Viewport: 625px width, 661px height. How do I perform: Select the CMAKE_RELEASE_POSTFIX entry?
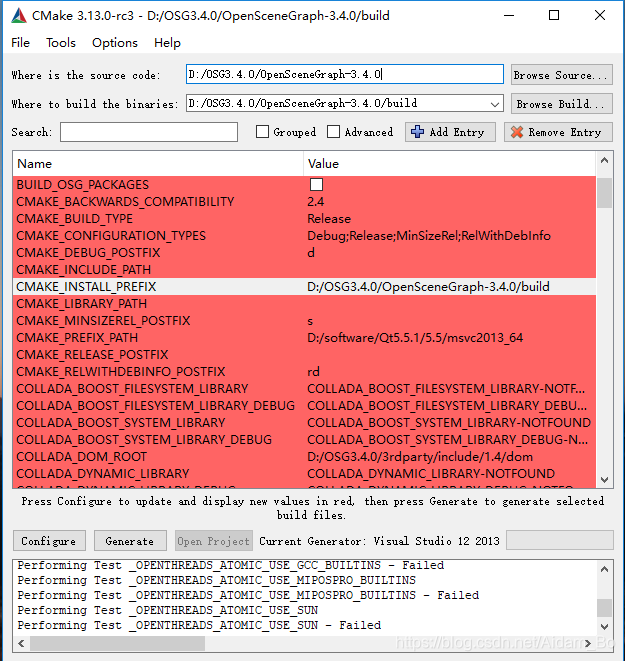[92, 355]
